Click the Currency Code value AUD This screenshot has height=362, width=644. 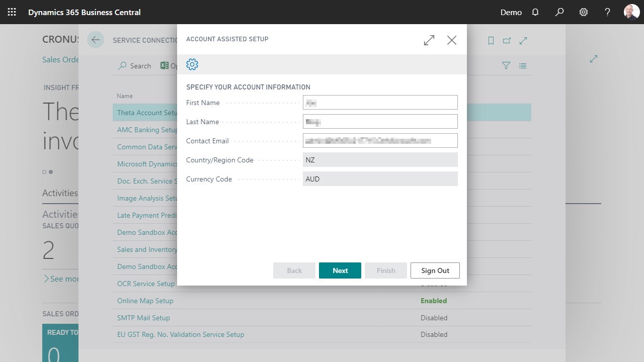(x=380, y=179)
